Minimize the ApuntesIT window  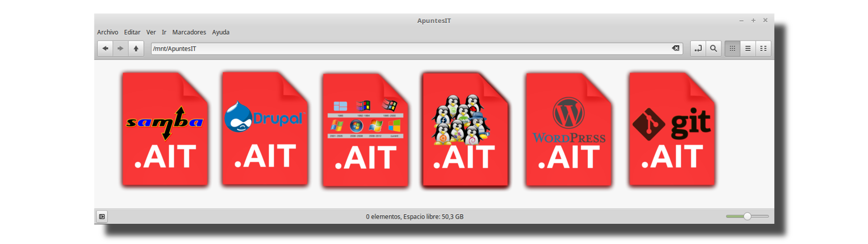pos(742,20)
